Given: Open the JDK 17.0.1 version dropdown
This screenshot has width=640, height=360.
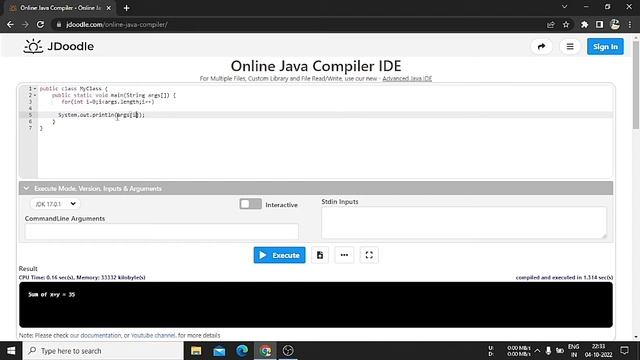Looking at the screenshot, I should click(x=55, y=204).
